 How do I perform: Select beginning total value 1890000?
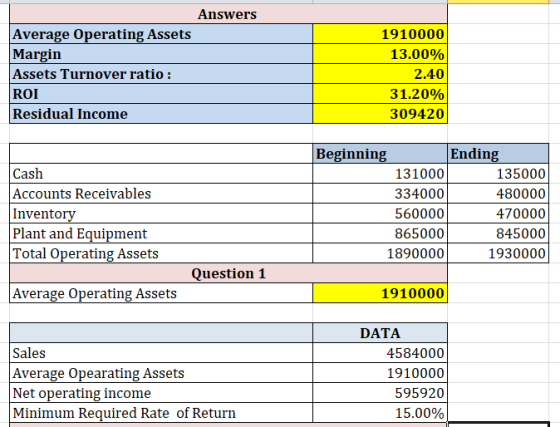point(380,253)
